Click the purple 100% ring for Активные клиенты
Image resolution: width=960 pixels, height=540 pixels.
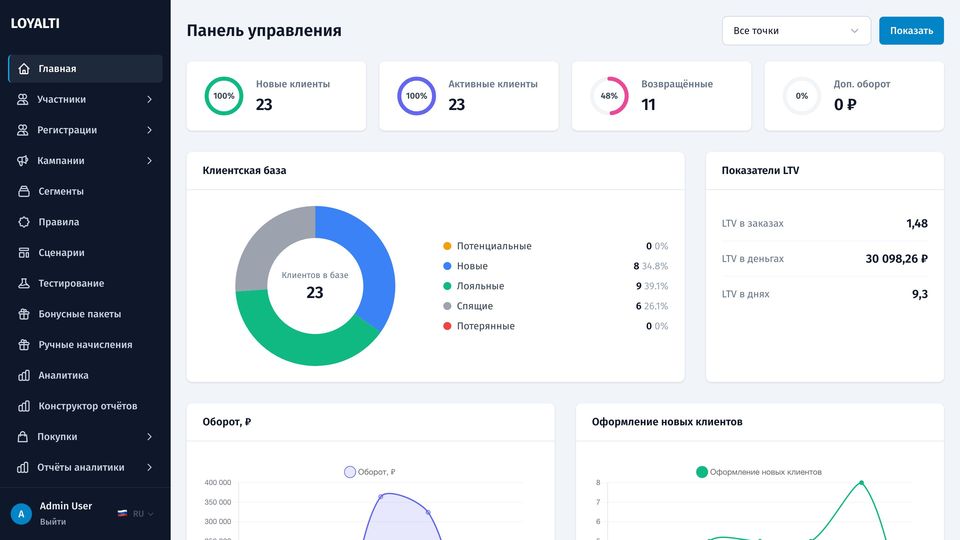point(416,96)
